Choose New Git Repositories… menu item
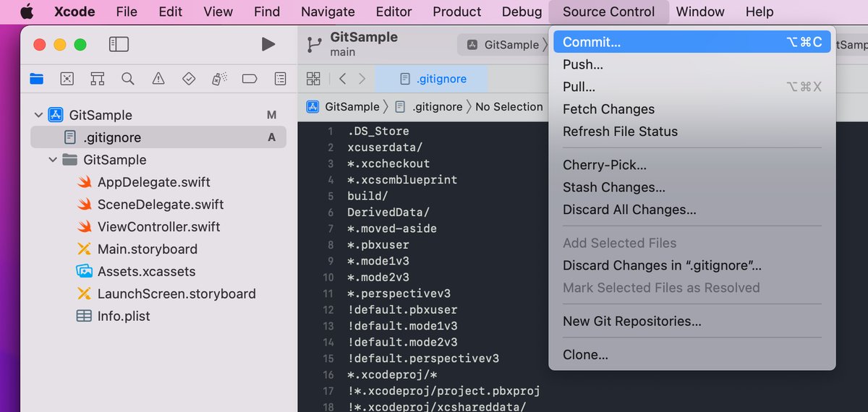 (692, 321)
